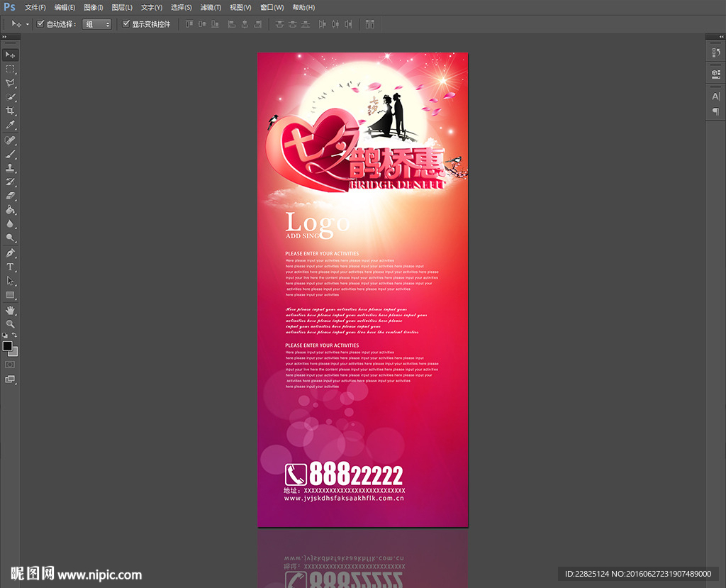Click the foreground color swatch

point(7,345)
